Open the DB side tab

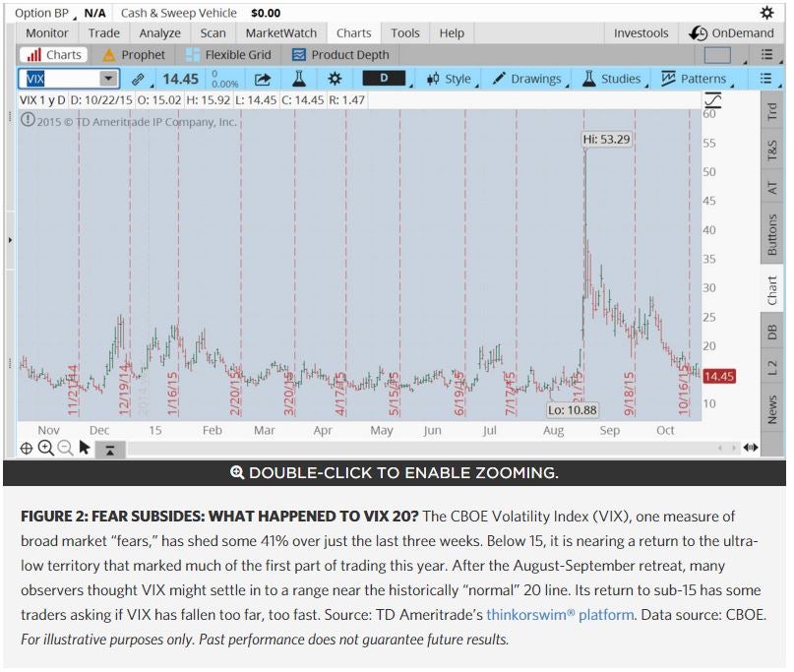click(771, 333)
